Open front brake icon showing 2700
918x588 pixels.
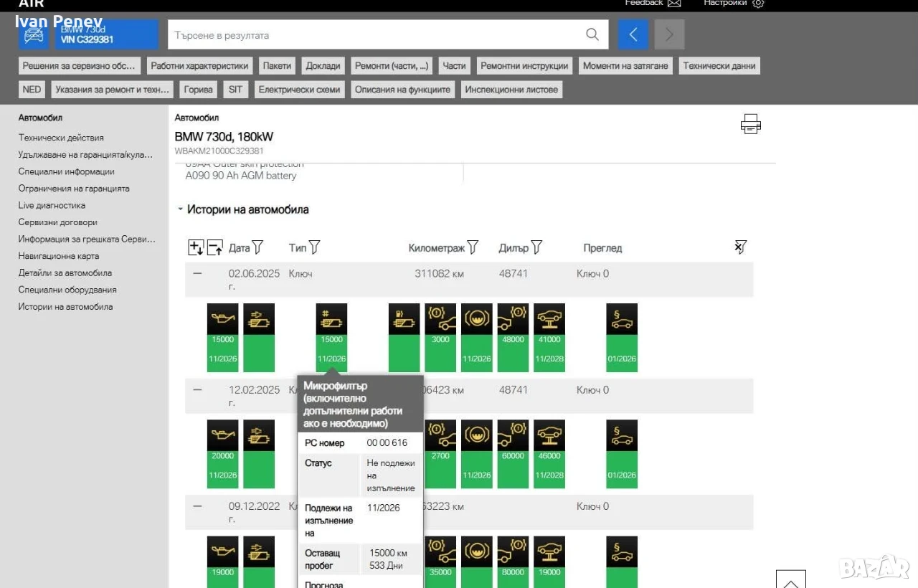click(x=440, y=453)
